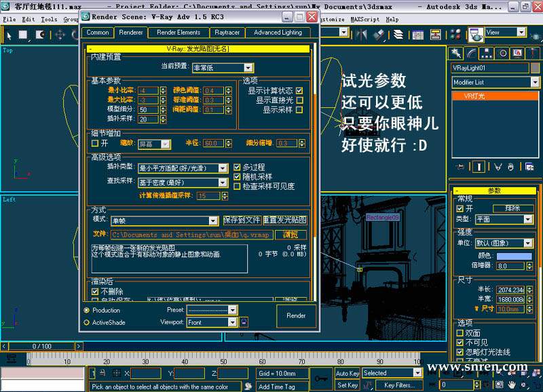
Task: Toggle the 多过程 checkbox
Action: click(237, 168)
